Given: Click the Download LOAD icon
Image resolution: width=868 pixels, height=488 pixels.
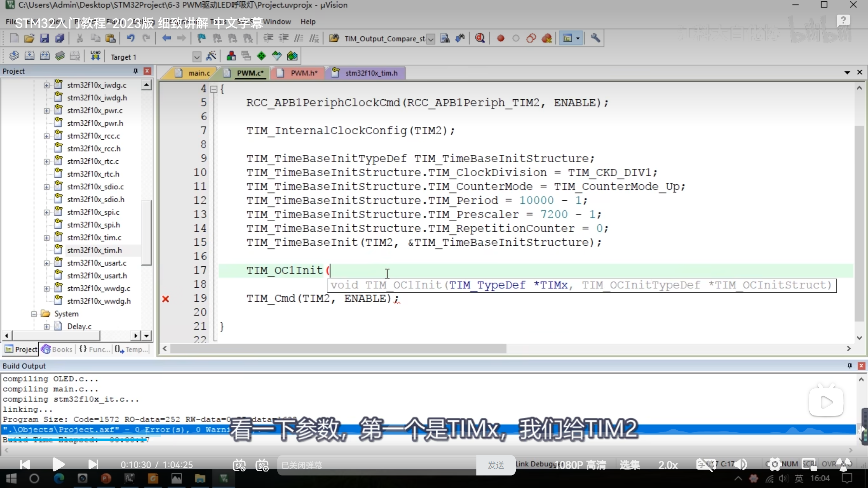Looking at the screenshot, I should coord(95,56).
